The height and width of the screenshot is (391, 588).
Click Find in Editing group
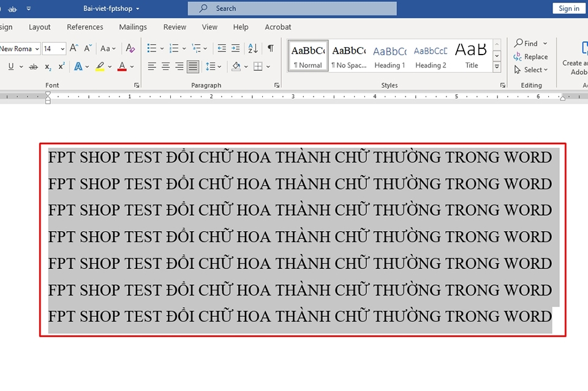tap(526, 43)
